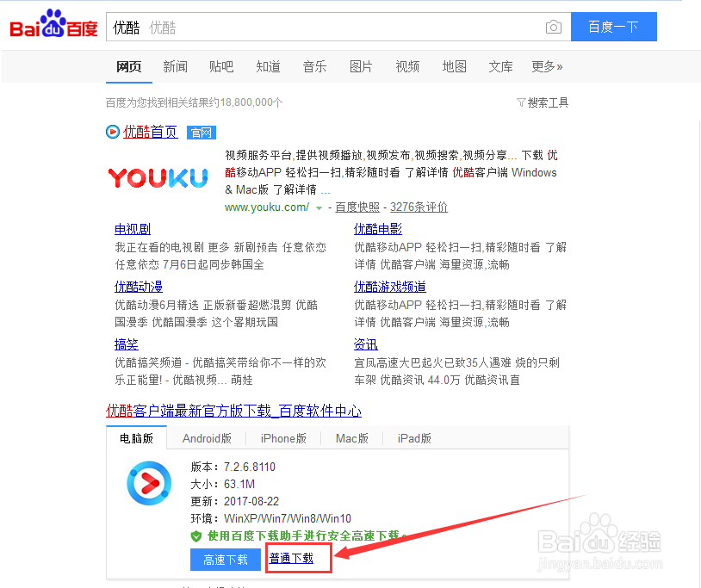
Task: Open 搜索工具 filter
Action: click(543, 102)
